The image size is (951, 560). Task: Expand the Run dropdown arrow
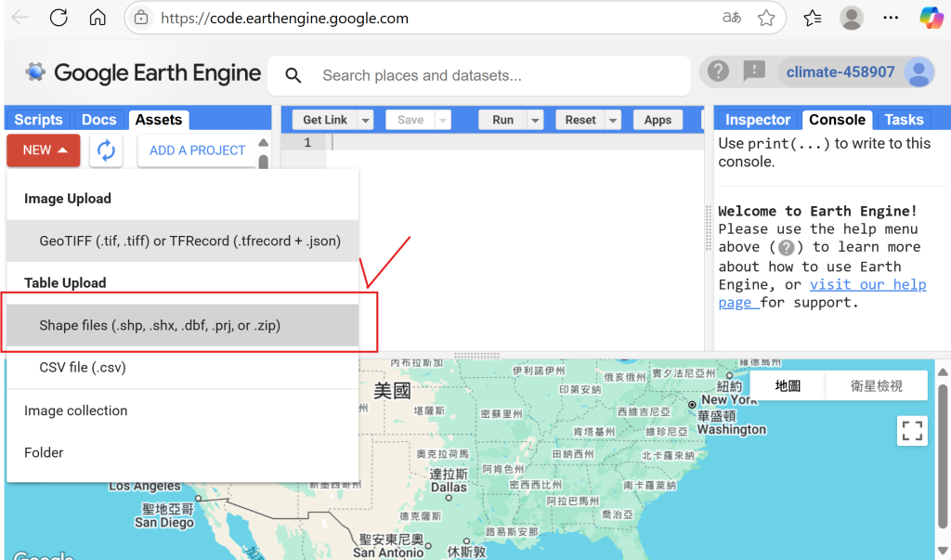tap(535, 120)
